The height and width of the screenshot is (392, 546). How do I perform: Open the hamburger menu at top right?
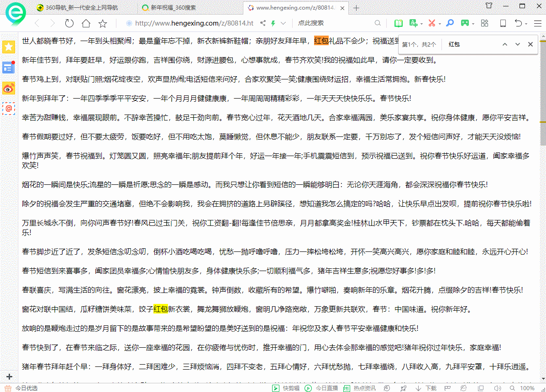[x=538, y=23]
